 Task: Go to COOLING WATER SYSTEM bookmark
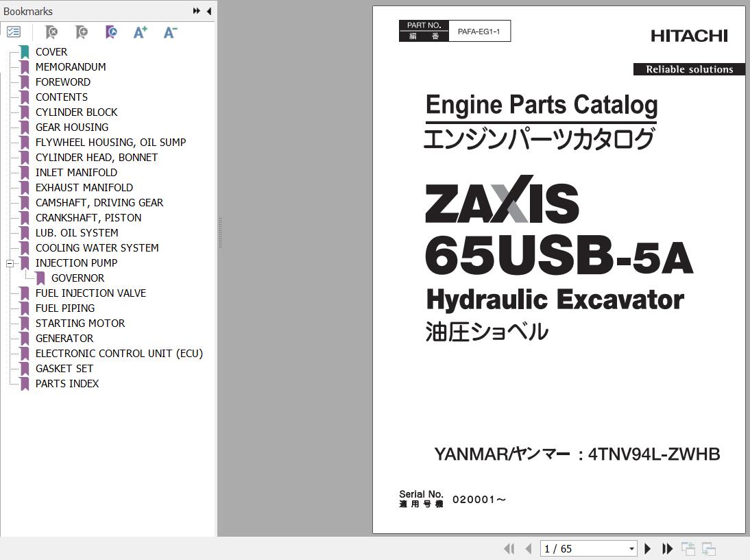pyautogui.click(x=97, y=247)
